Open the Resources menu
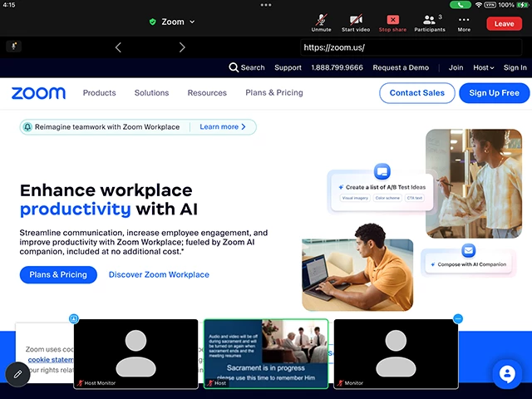532x399 pixels. (x=207, y=92)
